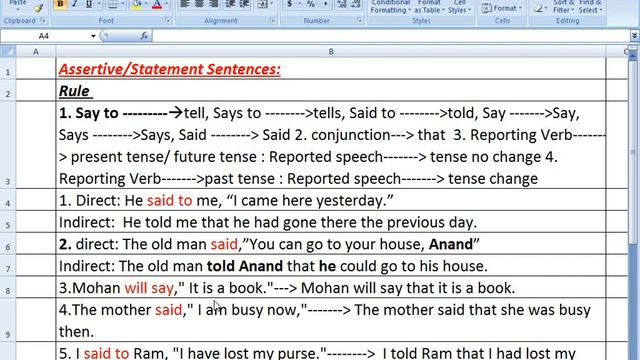Open Clipboard dialog launcher
Viewport: 640px width, 360px height.
coord(43,20)
